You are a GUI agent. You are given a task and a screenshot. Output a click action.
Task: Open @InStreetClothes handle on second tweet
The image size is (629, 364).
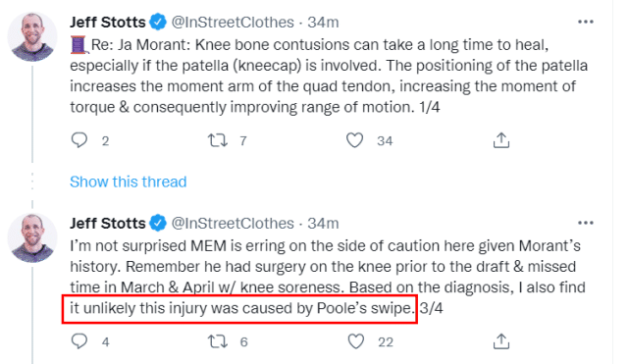pos(233,224)
